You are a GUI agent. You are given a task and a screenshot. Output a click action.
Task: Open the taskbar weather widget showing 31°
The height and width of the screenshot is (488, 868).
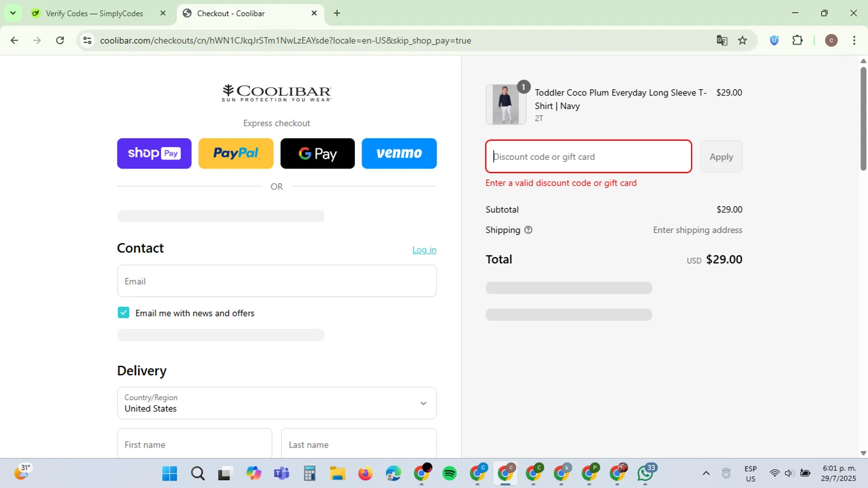21,473
